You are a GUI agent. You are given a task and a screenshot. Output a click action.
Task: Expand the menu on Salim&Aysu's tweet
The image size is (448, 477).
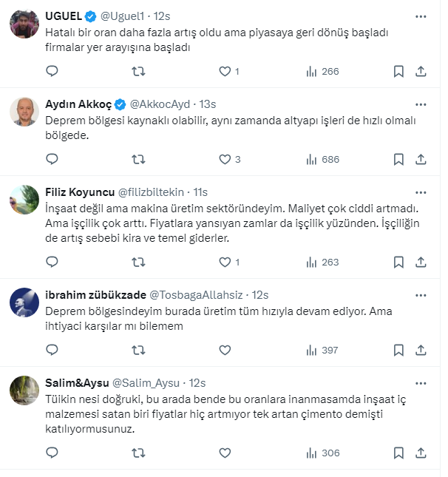click(x=421, y=382)
